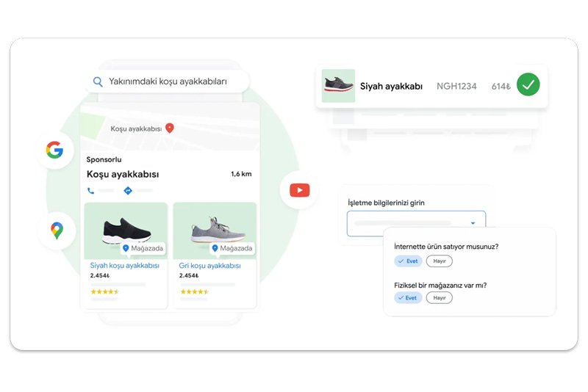Image resolution: width=588 pixels, height=392 pixels.
Task: Tap the phone call icon
Action: tap(90, 191)
